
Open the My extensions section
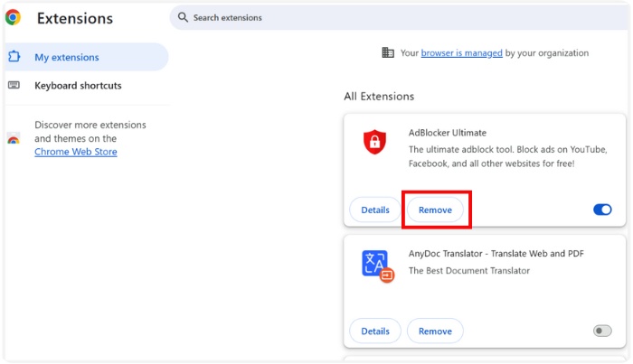point(87,57)
